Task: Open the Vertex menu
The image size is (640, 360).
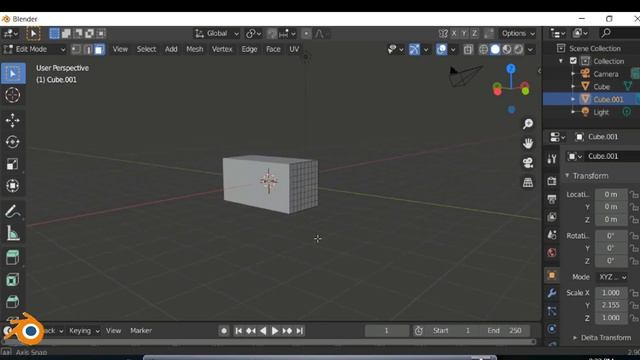Action: (x=222, y=49)
